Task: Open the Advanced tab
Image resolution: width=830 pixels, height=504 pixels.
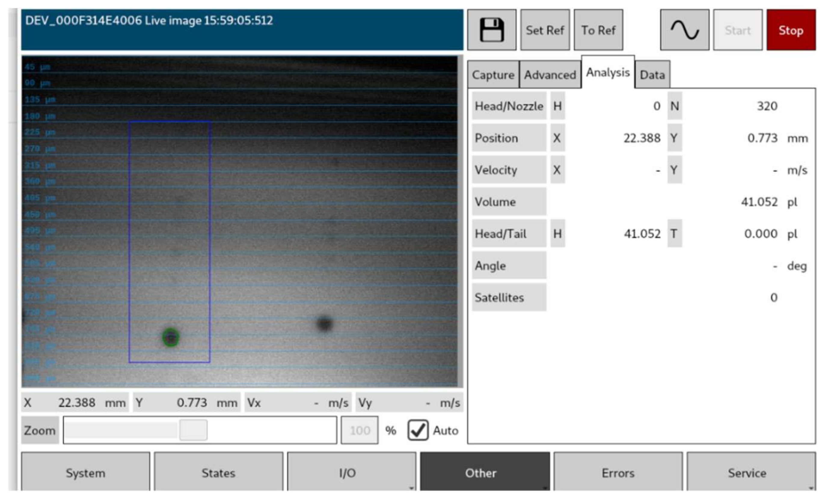Action: (x=550, y=75)
